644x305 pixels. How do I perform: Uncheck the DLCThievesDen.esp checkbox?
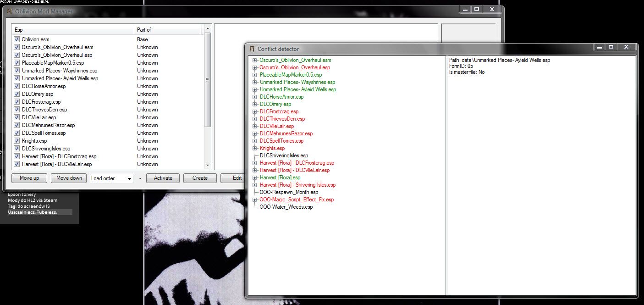click(17, 110)
